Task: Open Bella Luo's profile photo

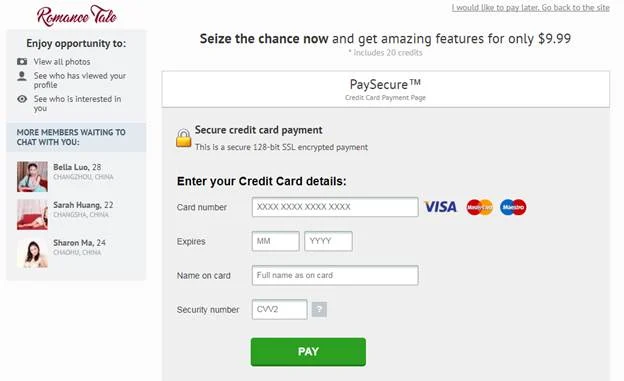Action: click(32, 177)
